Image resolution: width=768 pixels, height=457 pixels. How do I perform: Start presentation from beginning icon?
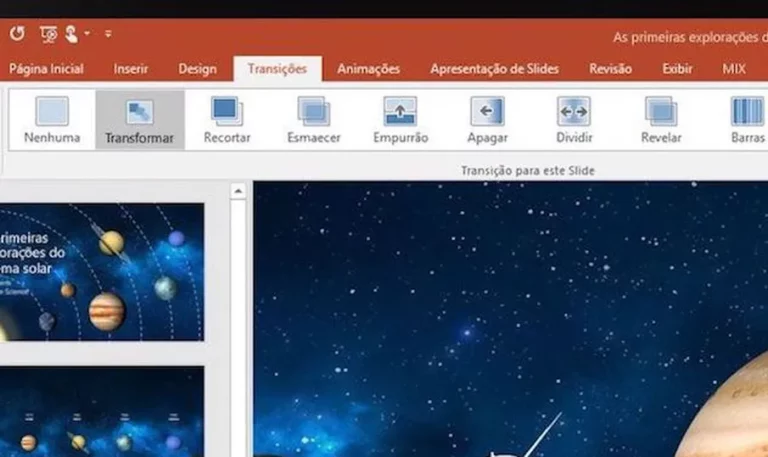click(x=48, y=34)
